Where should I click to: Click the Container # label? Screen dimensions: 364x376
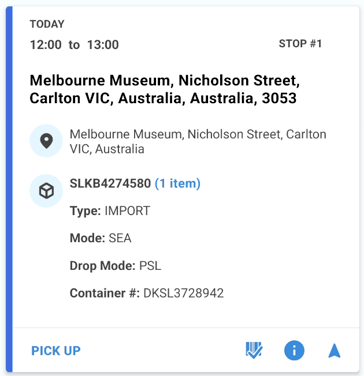[x=105, y=293]
